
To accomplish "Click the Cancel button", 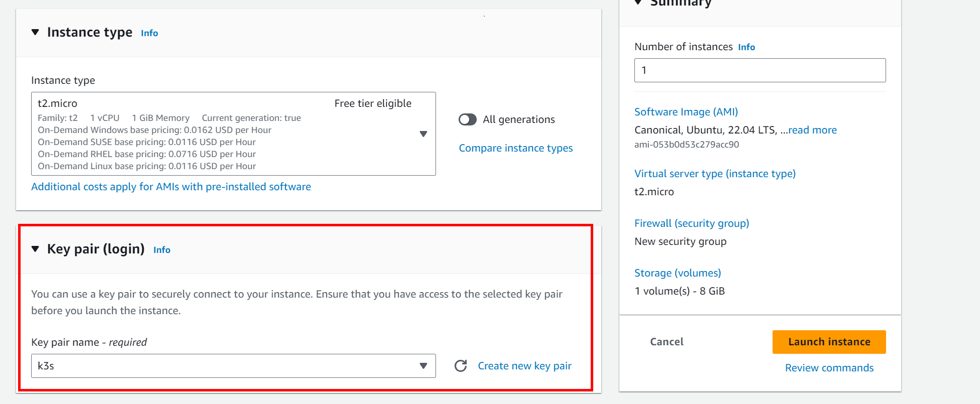I will [x=667, y=342].
